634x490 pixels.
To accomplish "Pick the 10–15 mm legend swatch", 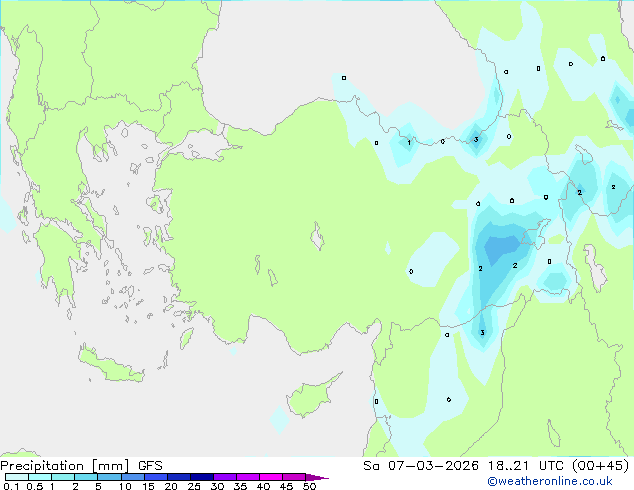I will 133,477.
